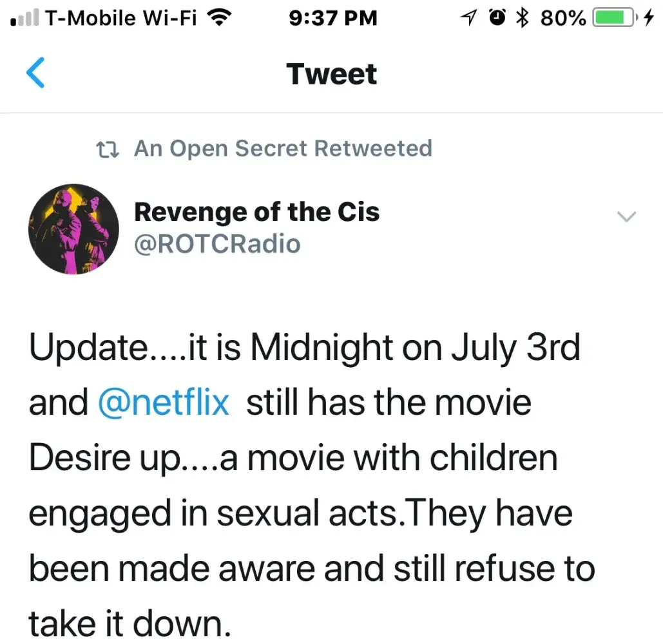Open the tweet options chevron menu
Viewport: 663px width, 644px height.
point(626,217)
